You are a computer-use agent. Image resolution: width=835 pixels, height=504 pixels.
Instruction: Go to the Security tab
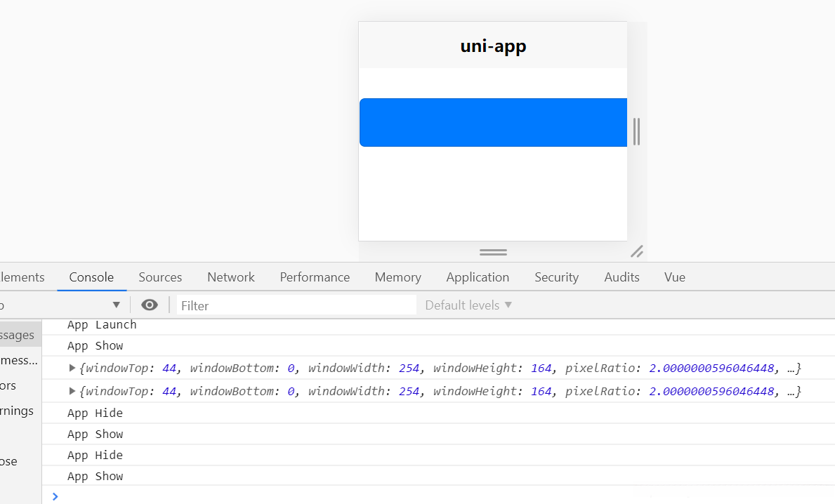point(556,277)
